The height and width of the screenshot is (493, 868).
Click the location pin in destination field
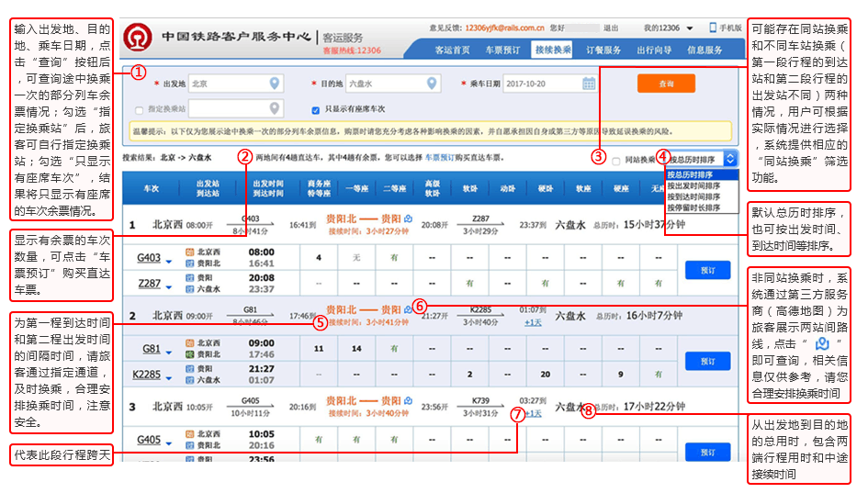pos(432,84)
